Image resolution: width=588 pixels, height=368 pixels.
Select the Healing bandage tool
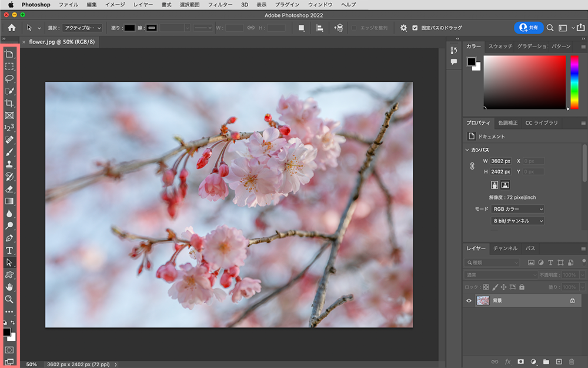click(9, 140)
